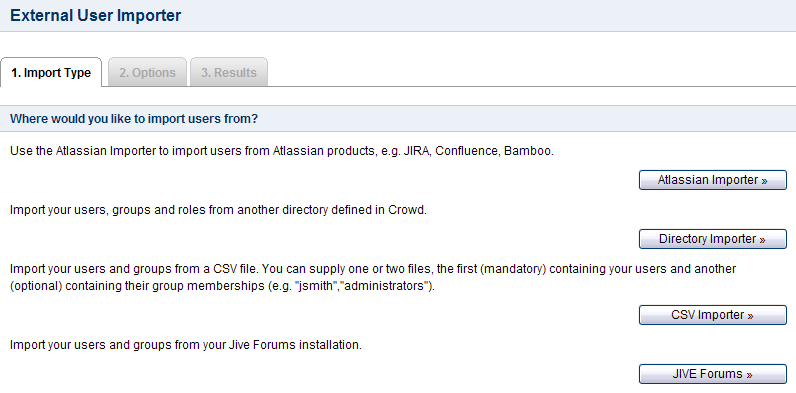Viewport: 796px width, 393px height.
Task: Click the word Bamboo in the description
Action: (528, 151)
